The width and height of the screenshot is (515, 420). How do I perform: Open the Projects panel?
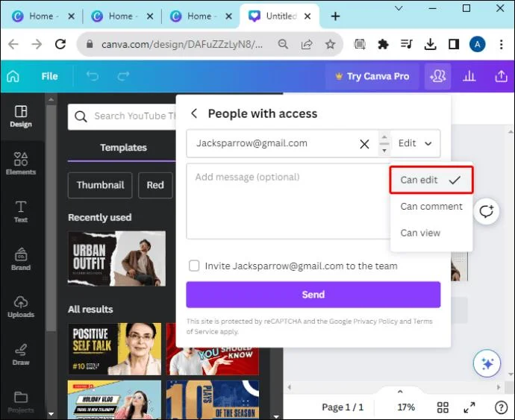pyautogui.click(x=21, y=402)
